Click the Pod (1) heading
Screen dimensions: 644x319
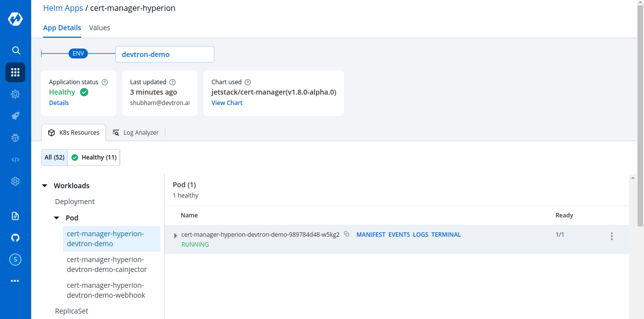(185, 185)
